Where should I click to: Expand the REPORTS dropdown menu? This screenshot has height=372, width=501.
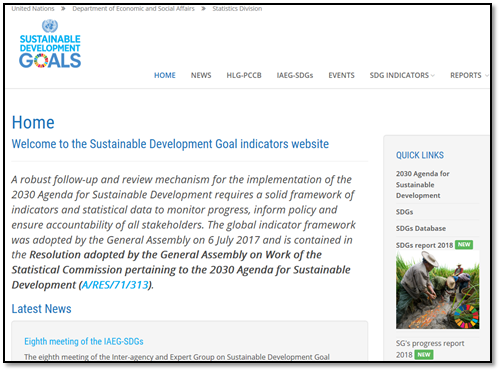[x=469, y=75]
